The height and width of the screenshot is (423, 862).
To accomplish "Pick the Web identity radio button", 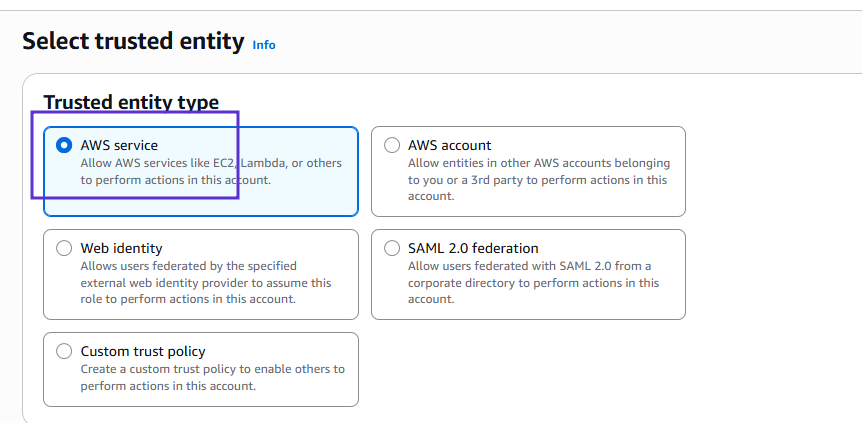I will point(64,248).
